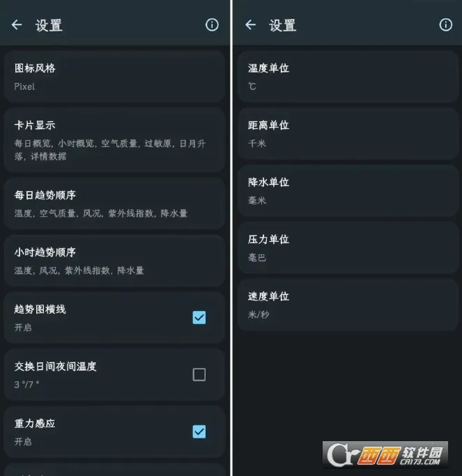The image size is (462, 476).
Task: Click the 西西软件园 watermark logo
Action: point(385,454)
